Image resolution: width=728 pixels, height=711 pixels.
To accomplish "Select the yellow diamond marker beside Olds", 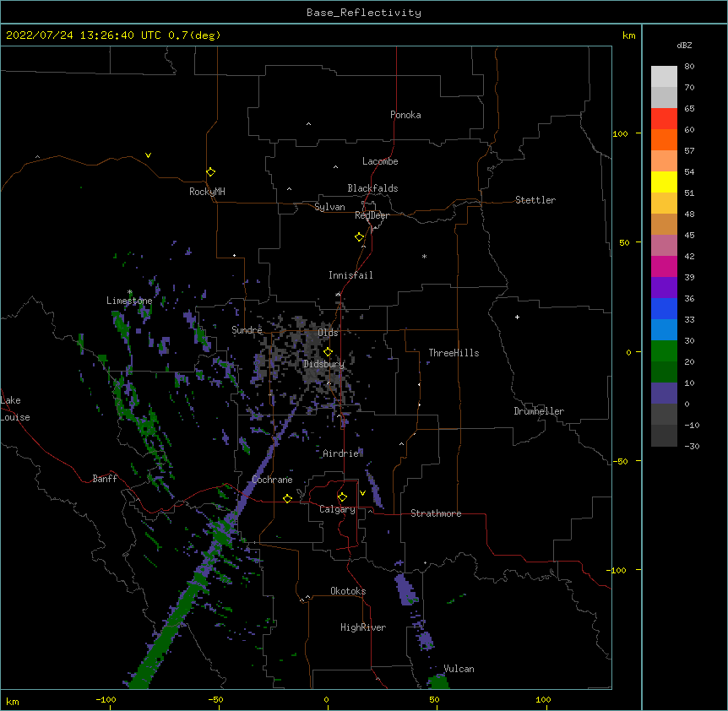I will pos(329,352).
